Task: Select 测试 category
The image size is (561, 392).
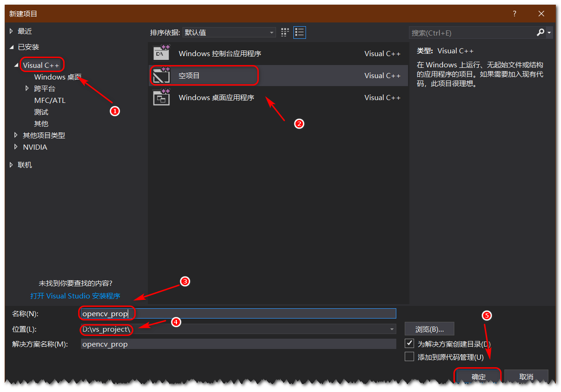Action: click(41, 112)
